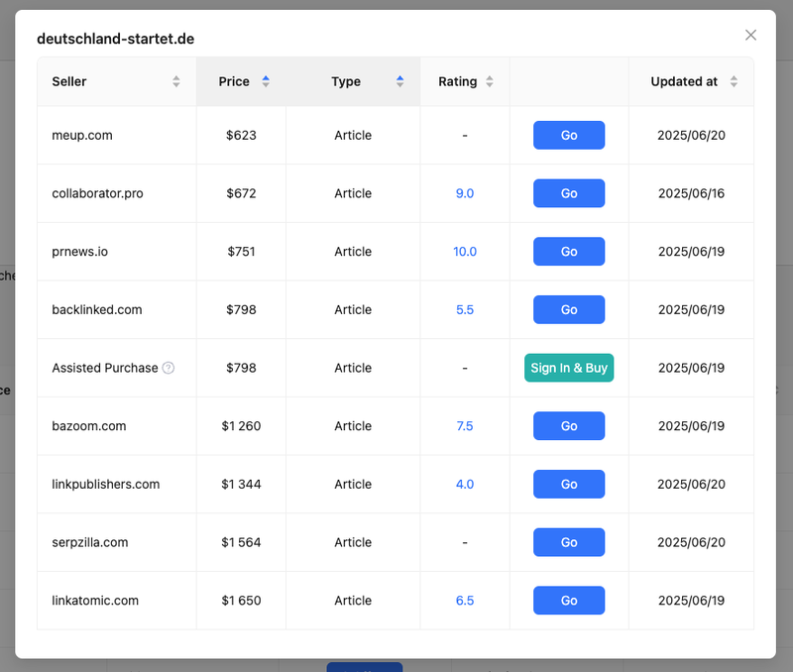Click Go for the prnews.io listing
The image size is (793, 672).
[568, 251]
